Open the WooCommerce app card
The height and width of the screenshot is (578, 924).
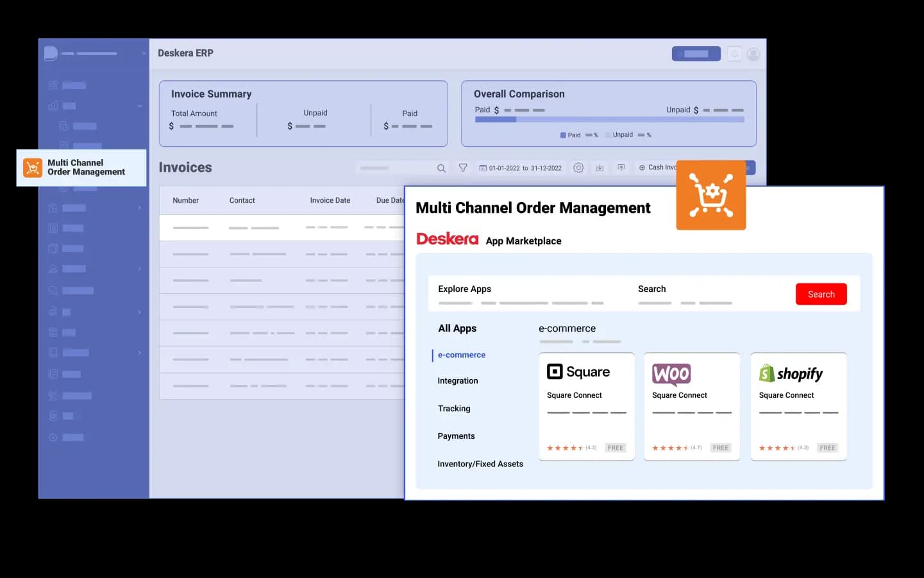691,405
